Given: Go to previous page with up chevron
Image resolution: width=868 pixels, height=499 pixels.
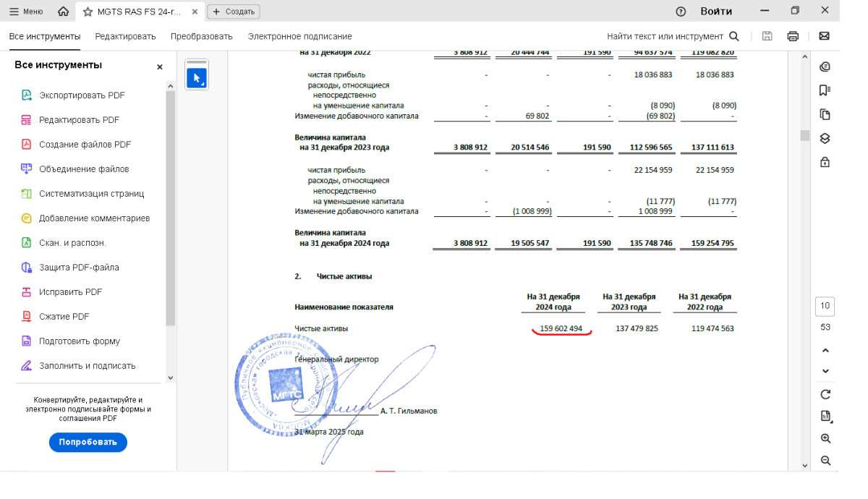Looking at the screenshot, I should (825, 351).
